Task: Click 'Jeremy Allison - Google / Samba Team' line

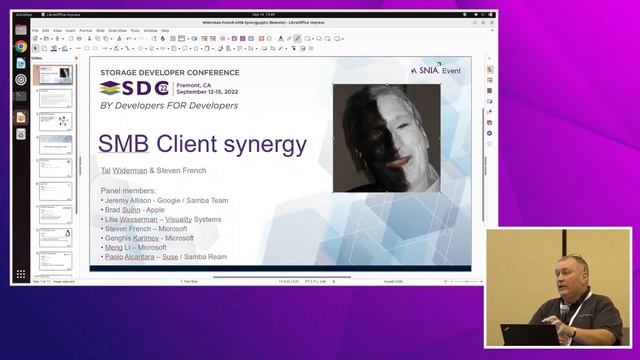Action: pyautogui.click(x=167, y=200)
